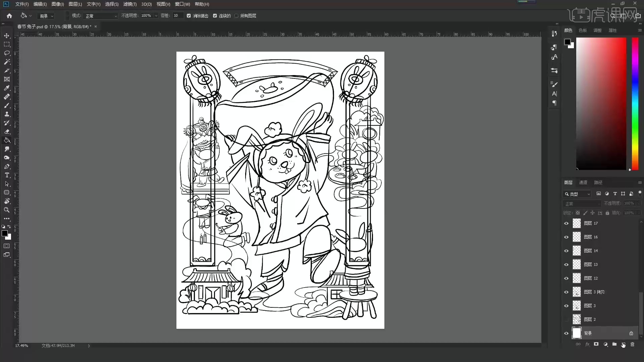Add layer mask from Layers panel
Viewport: 644px width, 362px height.
[596, 344]
